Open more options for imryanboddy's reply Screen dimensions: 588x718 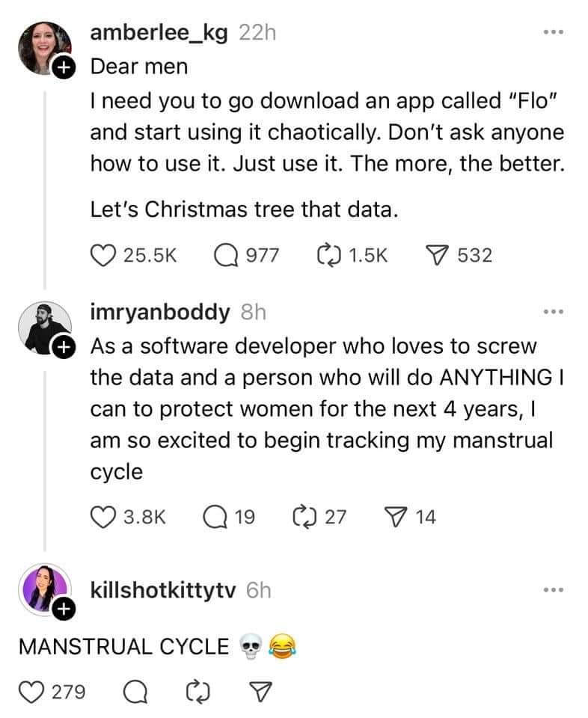(552, 311)
